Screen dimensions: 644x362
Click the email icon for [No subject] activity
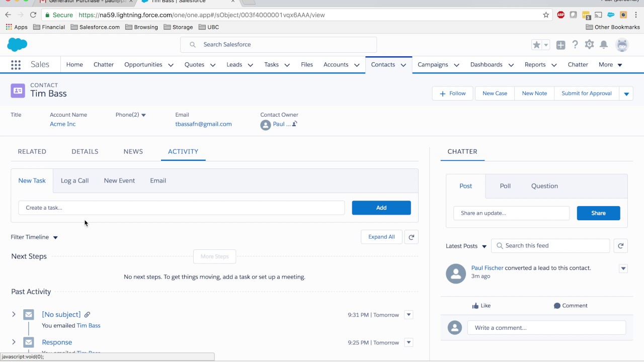coord(29,315)
